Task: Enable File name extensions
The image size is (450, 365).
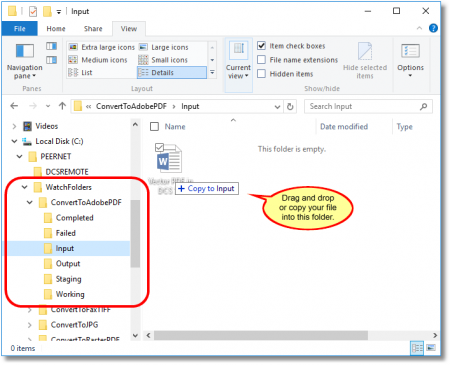Action: [262, 60]
